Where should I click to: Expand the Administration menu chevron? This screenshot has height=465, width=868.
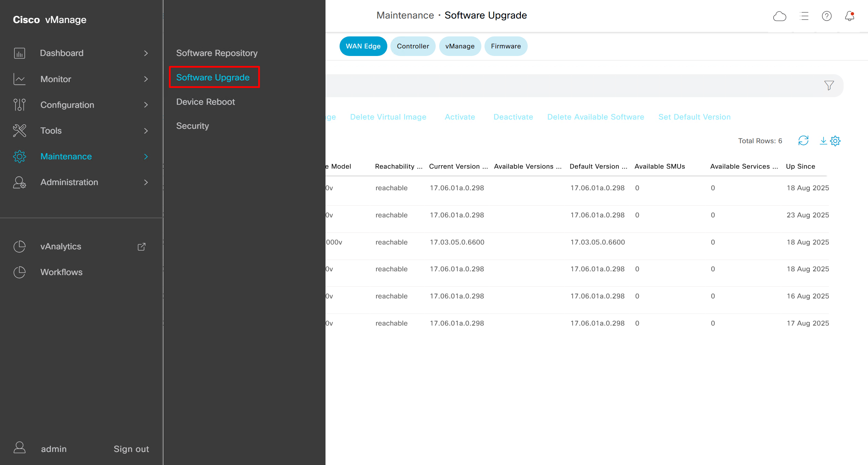[x=146, y=182]
